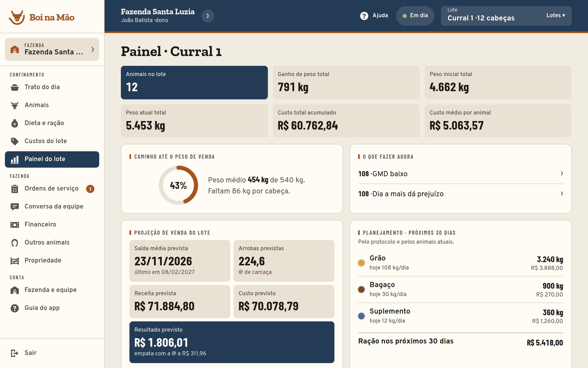Click Suplemento 360 kg amount

553,313
